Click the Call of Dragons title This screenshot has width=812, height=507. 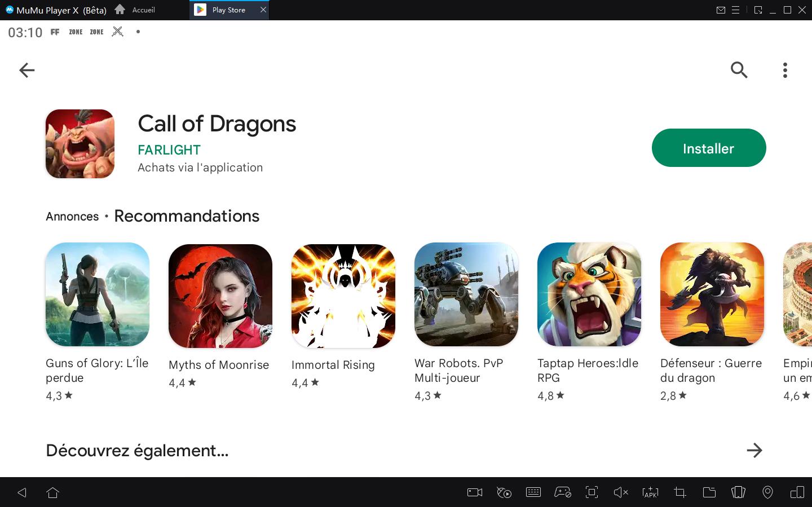pyautogui.click(x=217, y=124)
